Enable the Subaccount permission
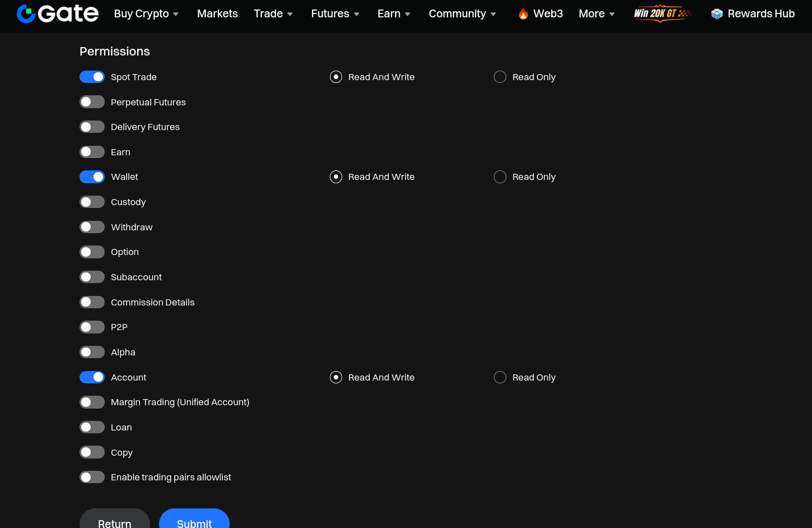The image size is (812, 528). pos(92,276)
